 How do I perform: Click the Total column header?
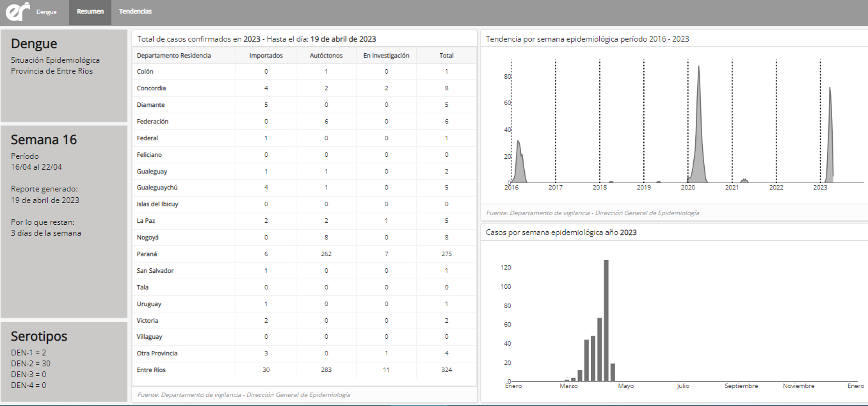coord(446,56)
